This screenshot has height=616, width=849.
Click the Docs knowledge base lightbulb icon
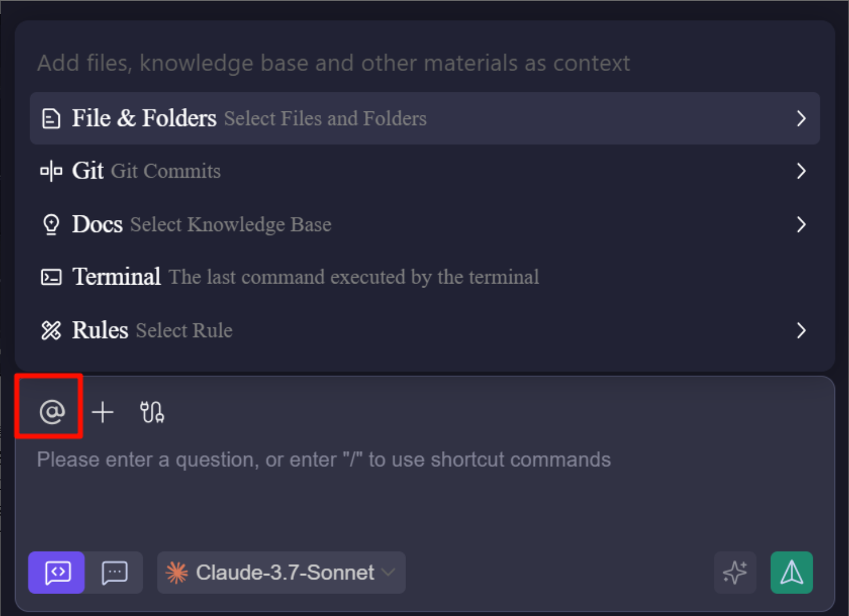[51, 224]
